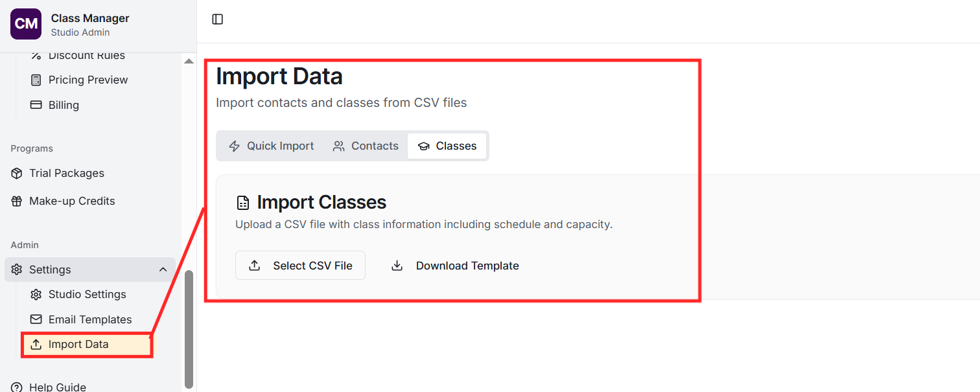Click the Billing card icon
Viewport: 980px width, 392px height.
[36, 105]
